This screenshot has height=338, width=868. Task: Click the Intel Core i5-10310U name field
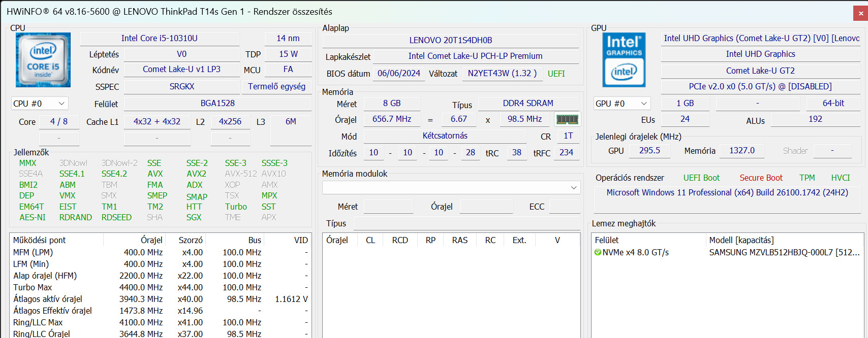coord(160,38)
